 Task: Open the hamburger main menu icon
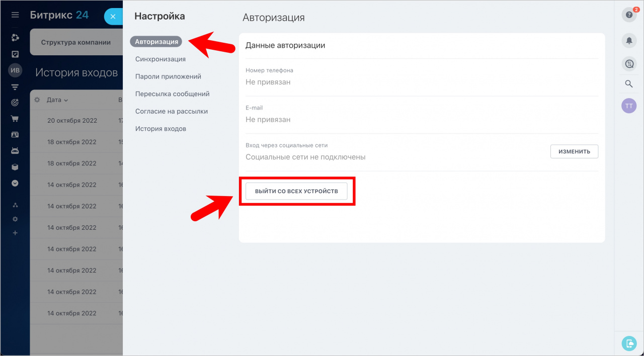(15, 16)
